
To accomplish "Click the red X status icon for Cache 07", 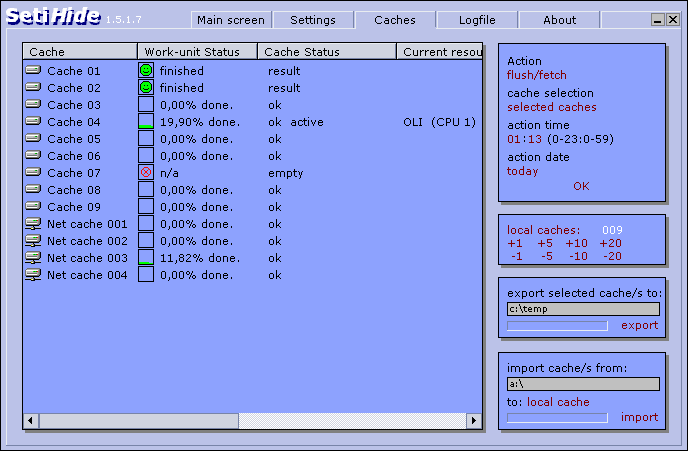I will point(146,172).
